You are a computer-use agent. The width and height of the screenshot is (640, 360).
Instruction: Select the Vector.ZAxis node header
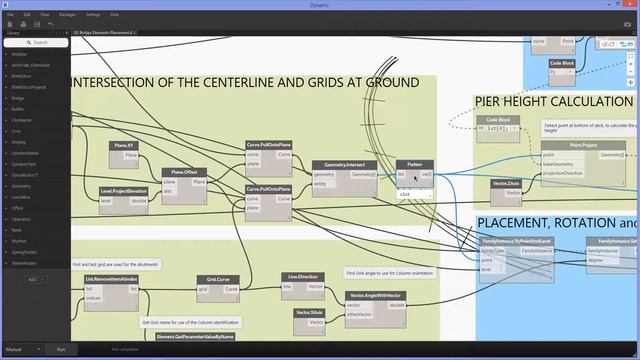click(x=506, y=184)
